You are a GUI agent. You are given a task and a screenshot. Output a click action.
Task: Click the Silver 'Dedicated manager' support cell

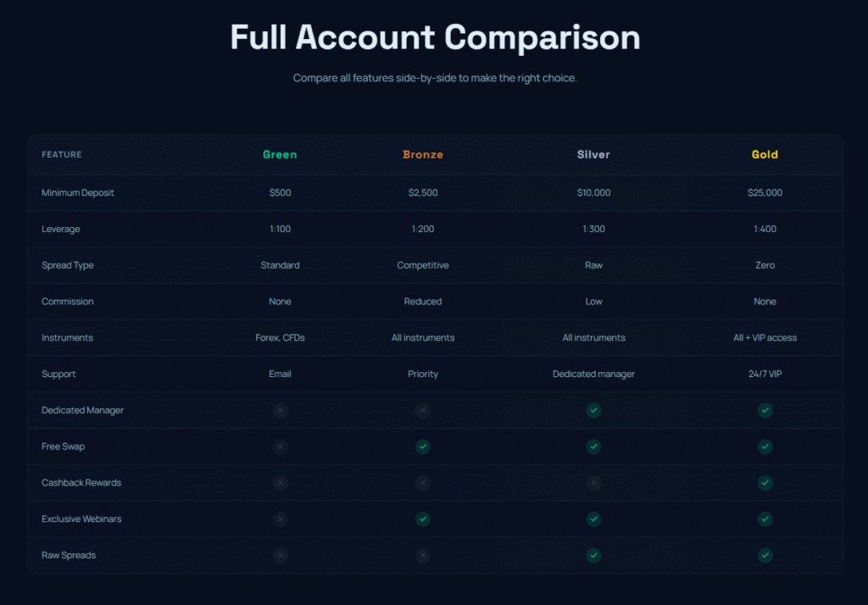(593, 375)
